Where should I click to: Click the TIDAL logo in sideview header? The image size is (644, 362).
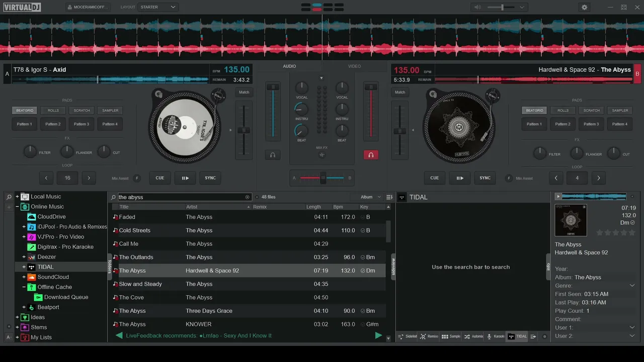pyautogui.click(x=401, y=197)
